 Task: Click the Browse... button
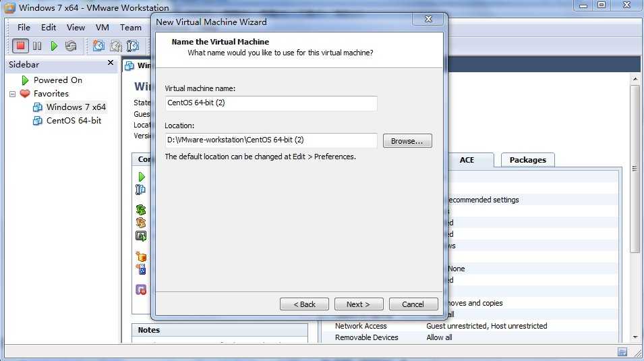407,141
